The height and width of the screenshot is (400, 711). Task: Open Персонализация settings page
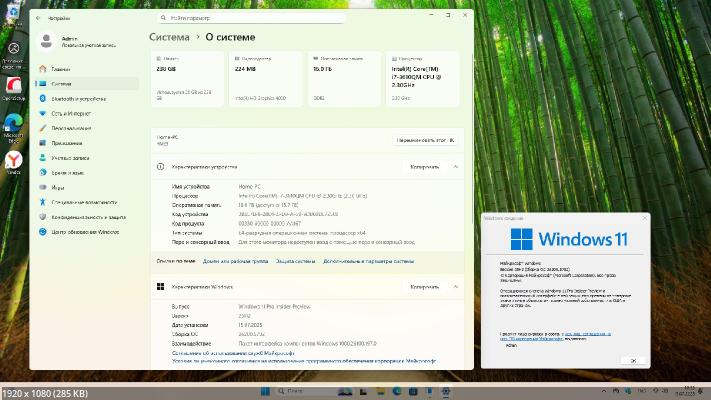tap(86, 128)
